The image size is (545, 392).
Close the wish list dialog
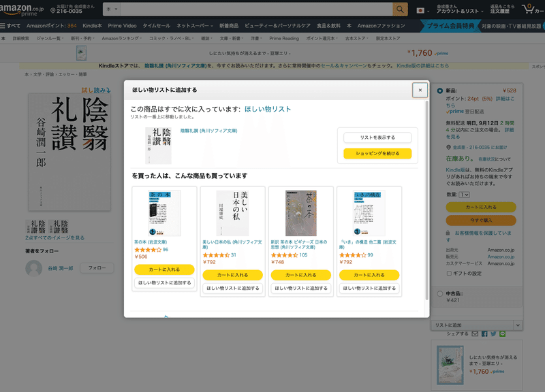point(420,90)
